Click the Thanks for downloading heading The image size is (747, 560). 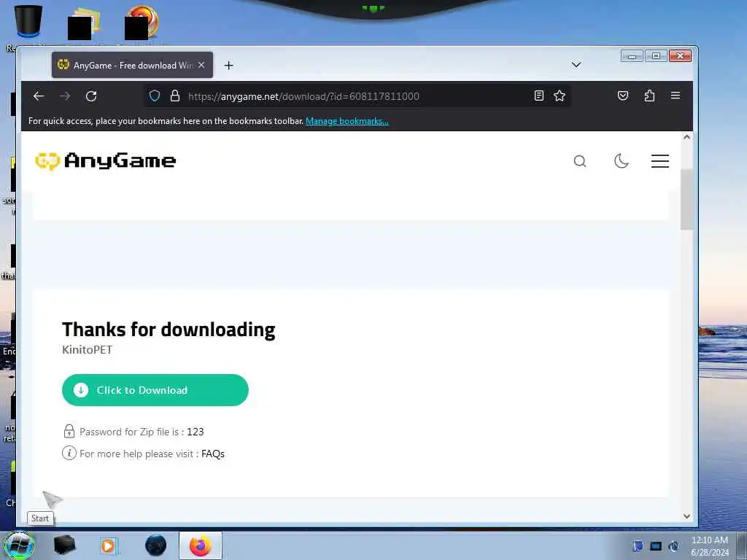169,330
